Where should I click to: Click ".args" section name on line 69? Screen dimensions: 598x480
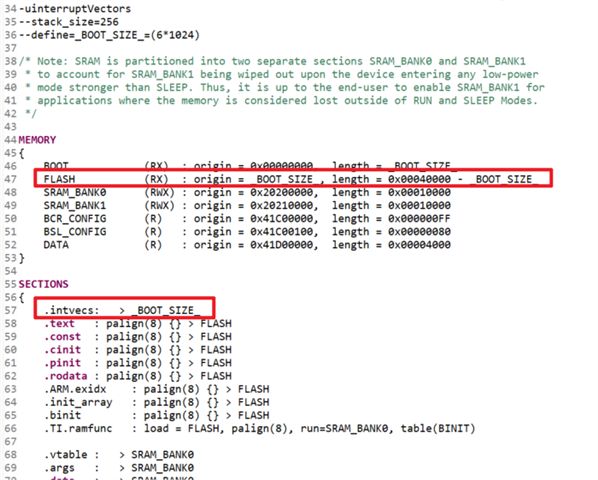click(x=59, y=468)
